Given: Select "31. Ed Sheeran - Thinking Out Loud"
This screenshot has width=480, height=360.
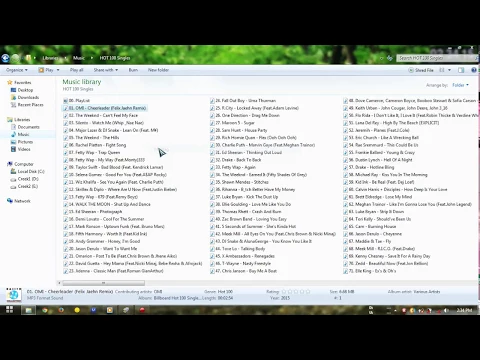Looking at the screenshot, I should click(x=246, y=152).
